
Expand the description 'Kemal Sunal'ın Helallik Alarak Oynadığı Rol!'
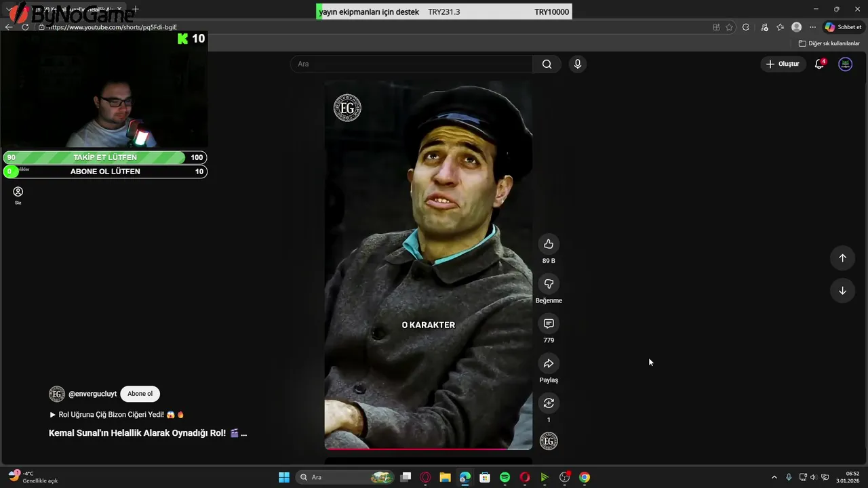coord(148,433)
